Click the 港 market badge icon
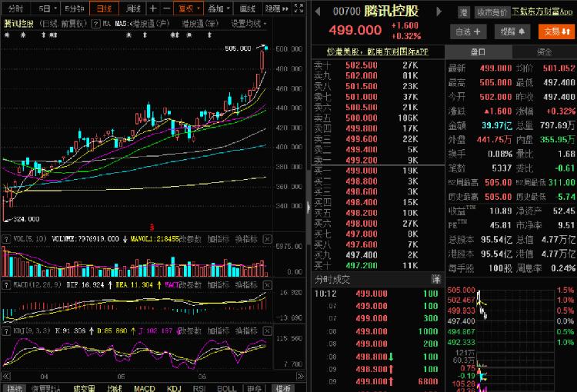This screenshot has width=577, height=392. click(x=464, y=12)
